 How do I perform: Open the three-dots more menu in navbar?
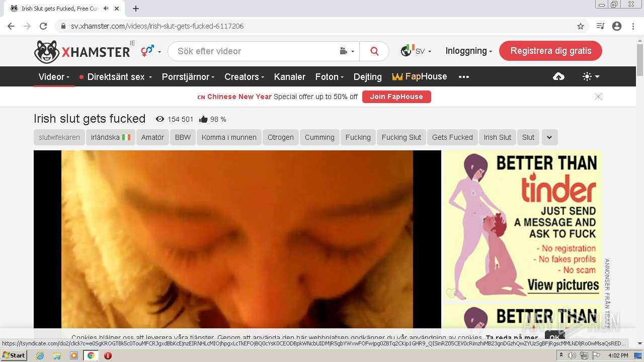tap(464, 77)
